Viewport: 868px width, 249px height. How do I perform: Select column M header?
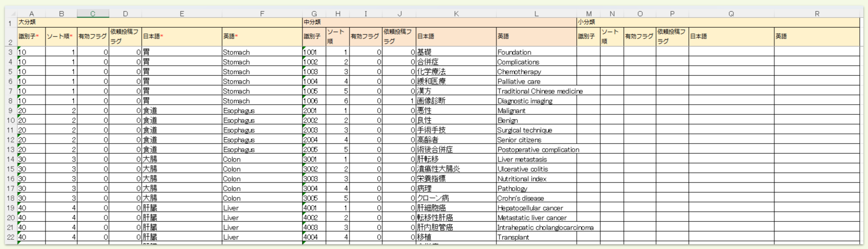tap(589, 14)
